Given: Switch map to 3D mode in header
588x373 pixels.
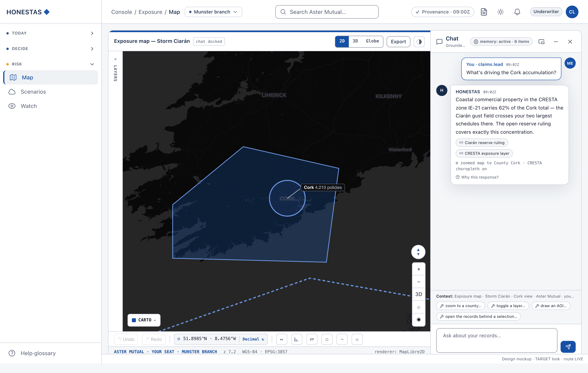Looking at the screenshot, I should coord(355,41).
